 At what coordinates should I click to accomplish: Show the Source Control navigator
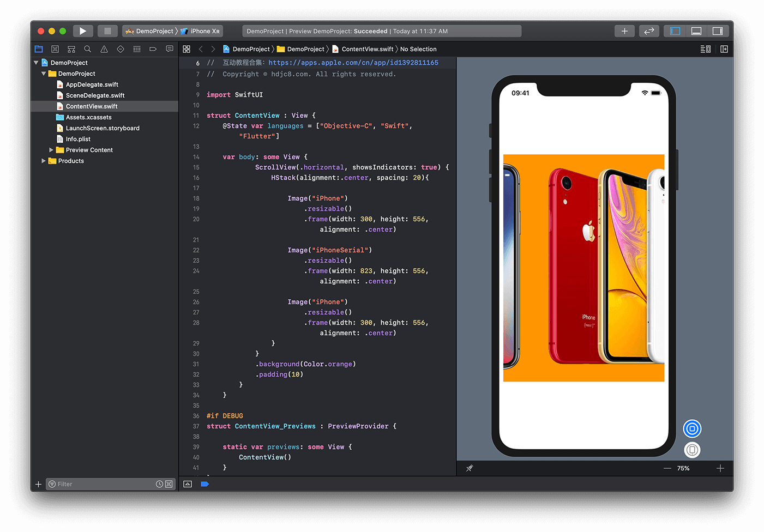[55, 49]
